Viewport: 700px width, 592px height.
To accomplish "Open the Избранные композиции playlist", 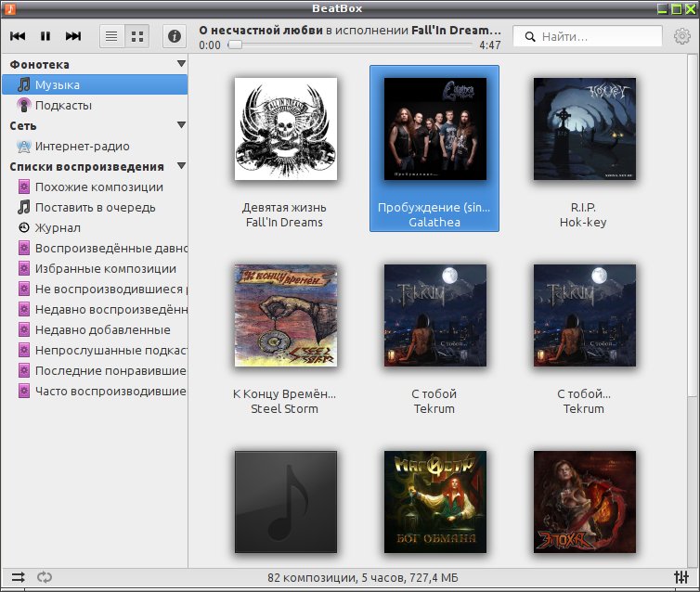I will 95,268.
